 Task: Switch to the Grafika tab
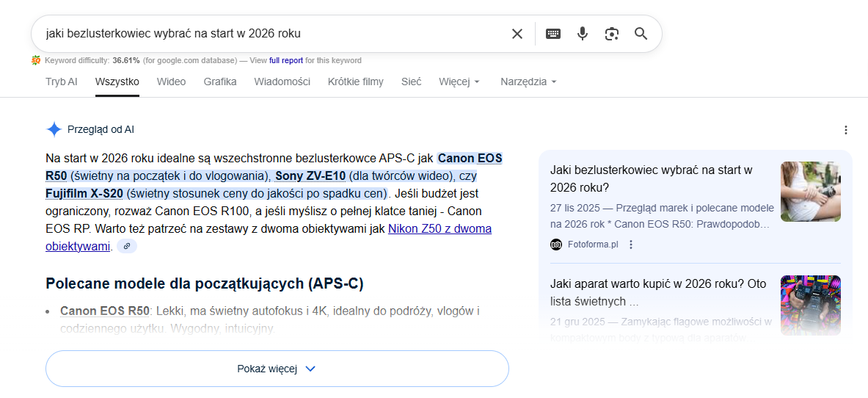pos(220,82)
